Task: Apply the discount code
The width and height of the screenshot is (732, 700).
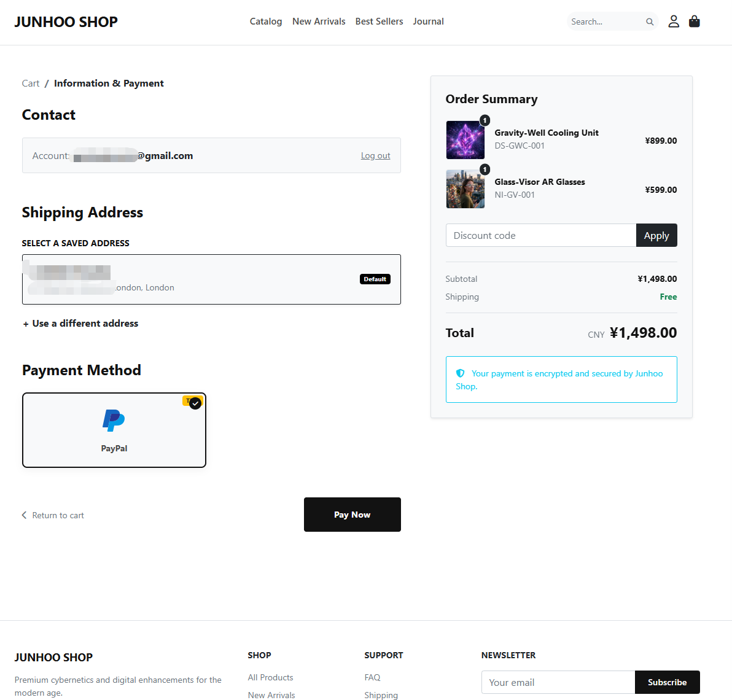Action: coord(656,235)
